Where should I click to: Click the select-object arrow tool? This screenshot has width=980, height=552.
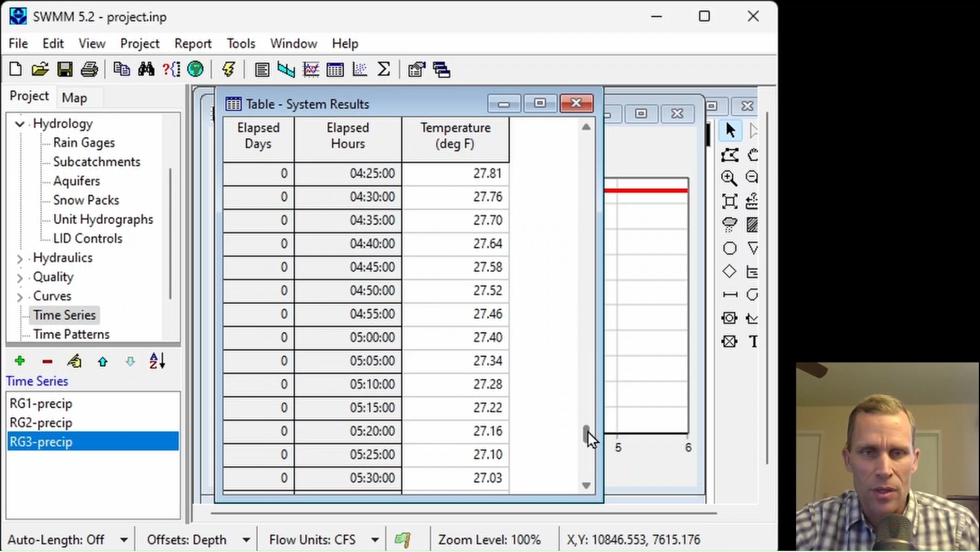[729, 130]
